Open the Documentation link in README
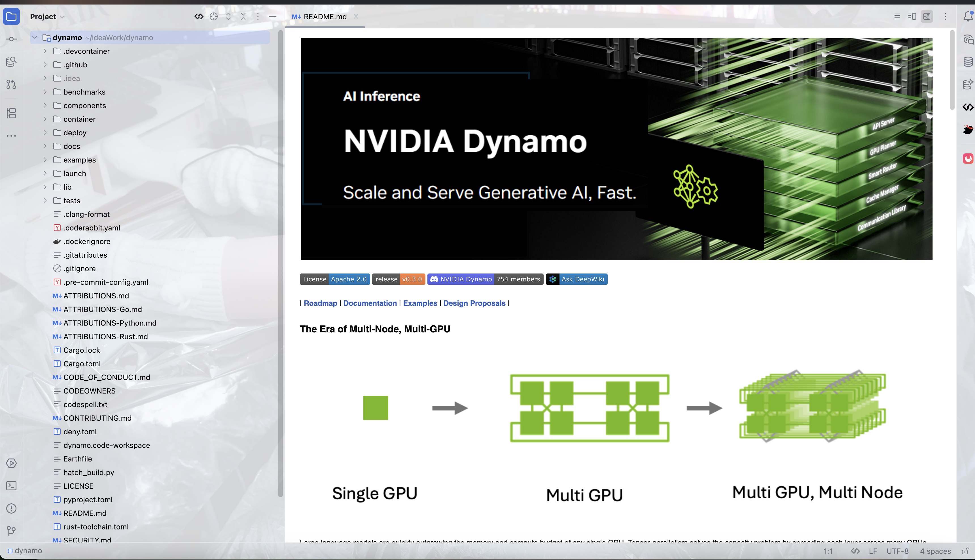 point(370,303)
